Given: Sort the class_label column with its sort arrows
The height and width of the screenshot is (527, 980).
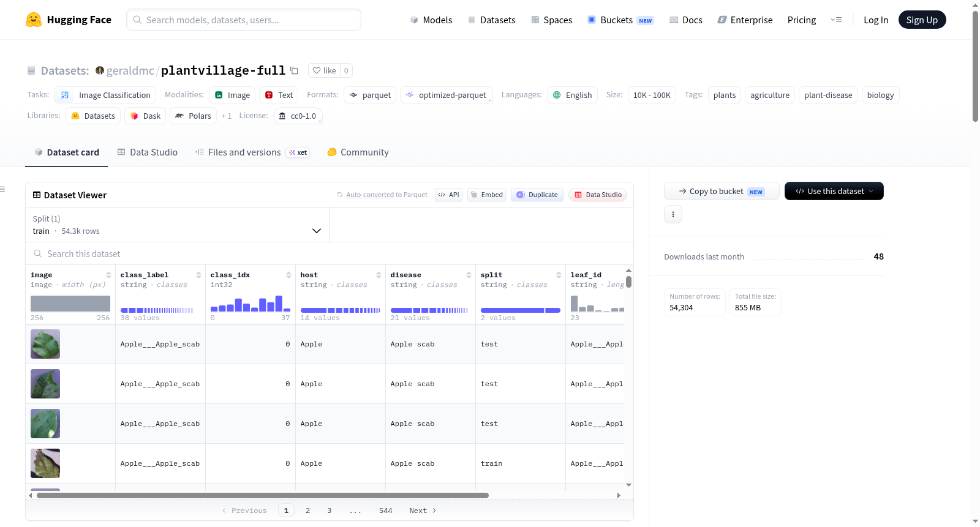Looking at the screenshot, I should coord(198,275).
